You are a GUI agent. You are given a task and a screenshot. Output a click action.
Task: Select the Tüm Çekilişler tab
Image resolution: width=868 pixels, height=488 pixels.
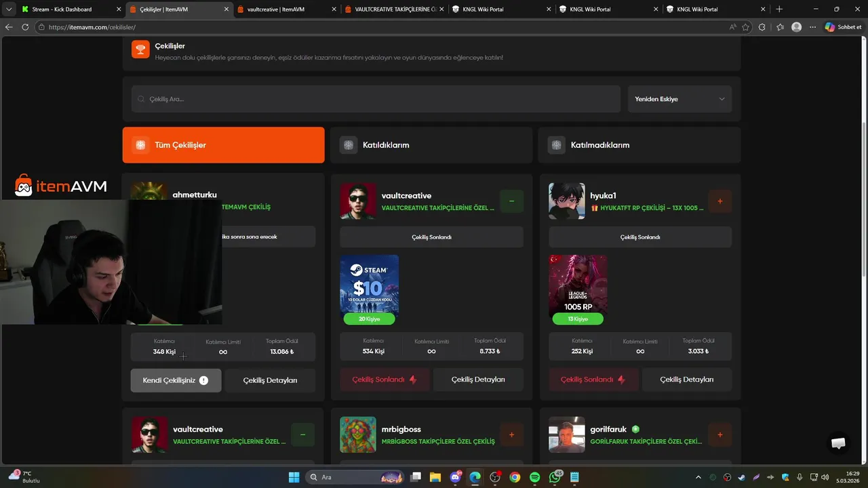click(223, 145)
